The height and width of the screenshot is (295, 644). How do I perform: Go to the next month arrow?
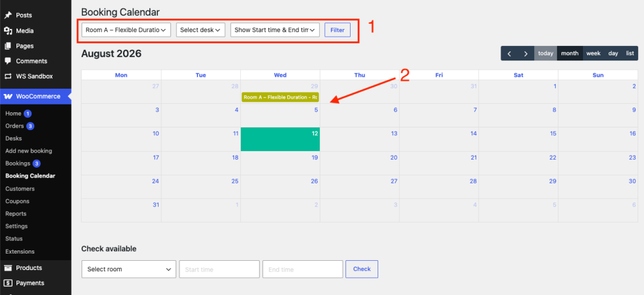point(526,53)
